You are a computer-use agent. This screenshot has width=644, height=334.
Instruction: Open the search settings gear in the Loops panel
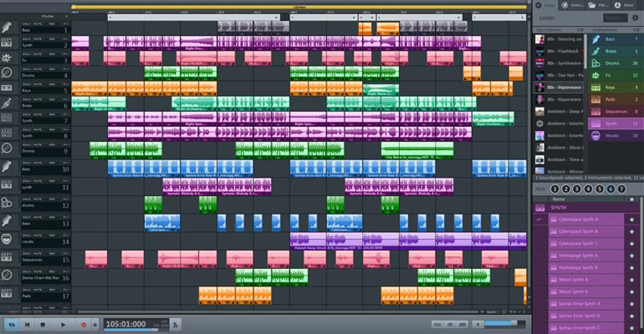pos(635,18)
